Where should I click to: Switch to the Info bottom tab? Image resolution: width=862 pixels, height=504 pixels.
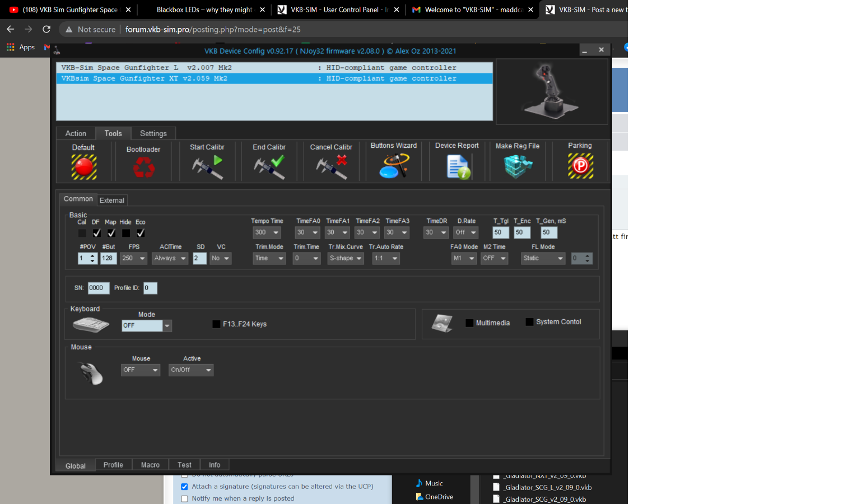pos(215,465)
